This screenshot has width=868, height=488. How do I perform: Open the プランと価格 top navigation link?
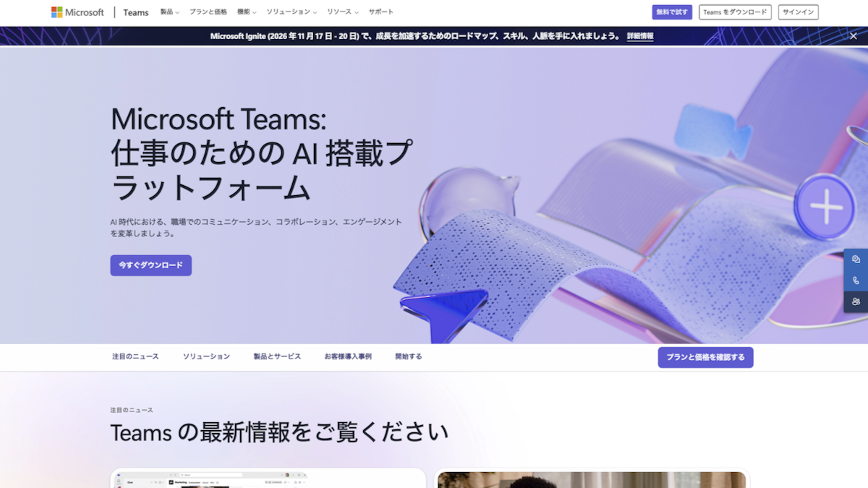point(208,12)
